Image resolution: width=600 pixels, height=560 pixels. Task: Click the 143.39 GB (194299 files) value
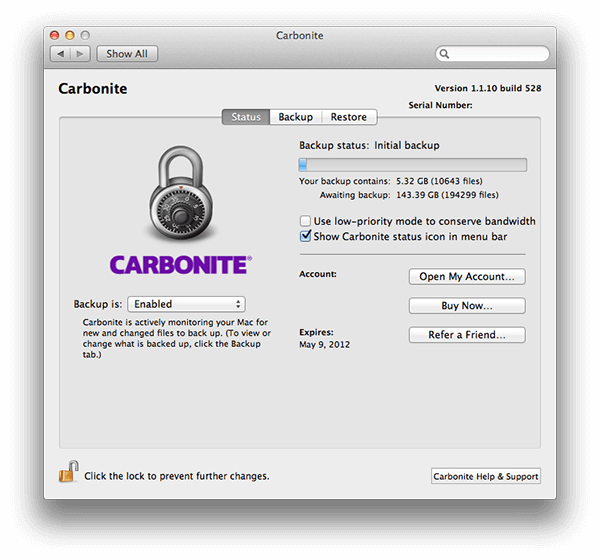coord(447,195)
